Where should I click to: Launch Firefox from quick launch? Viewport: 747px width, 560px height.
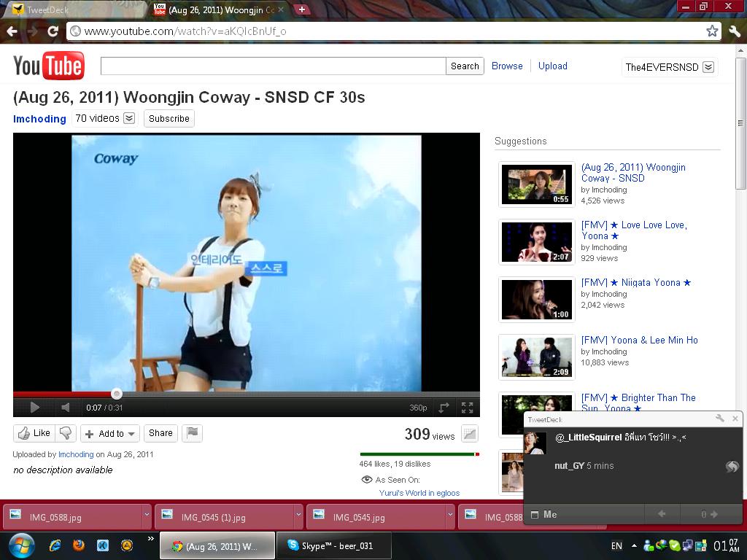pyautogui.click(x=79, y=545)
